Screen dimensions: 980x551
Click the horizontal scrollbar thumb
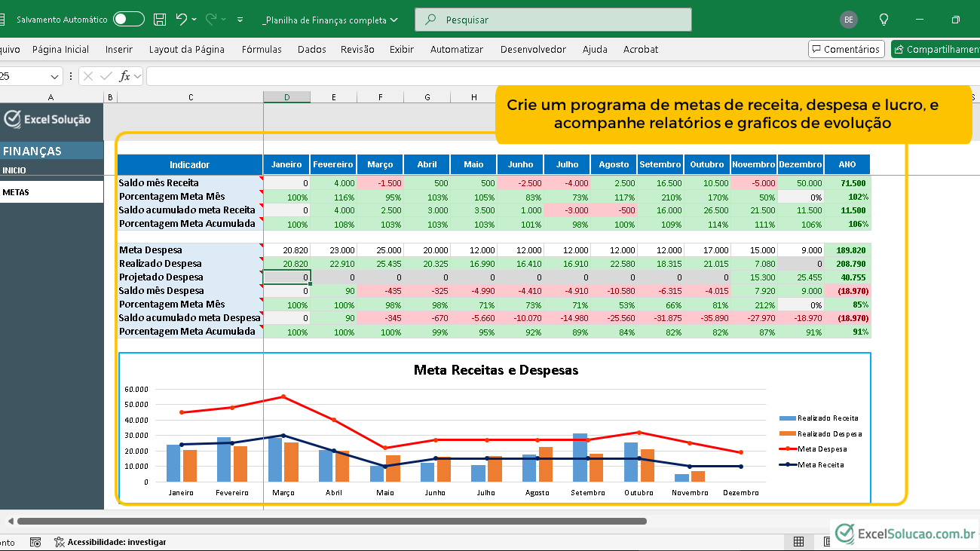click(332, 521)
